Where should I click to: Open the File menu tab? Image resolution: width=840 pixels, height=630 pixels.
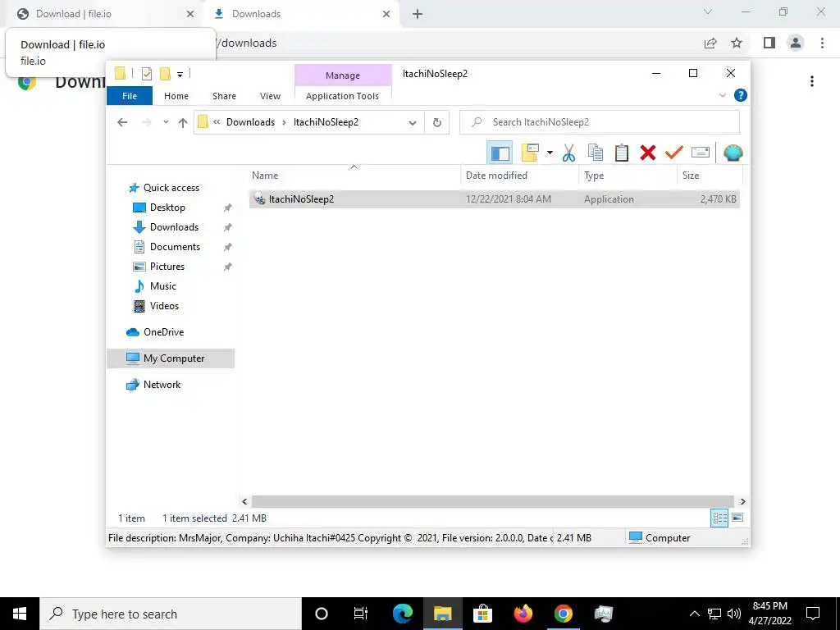point(130,96)
